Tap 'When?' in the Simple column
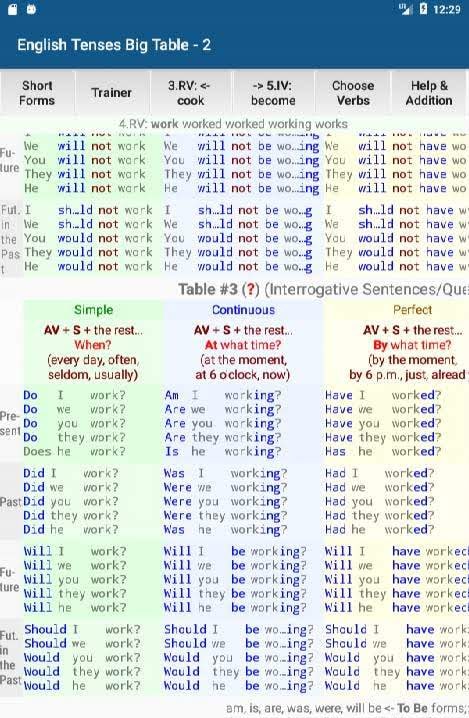Viewport: 469px width, 718px height. 93,345
